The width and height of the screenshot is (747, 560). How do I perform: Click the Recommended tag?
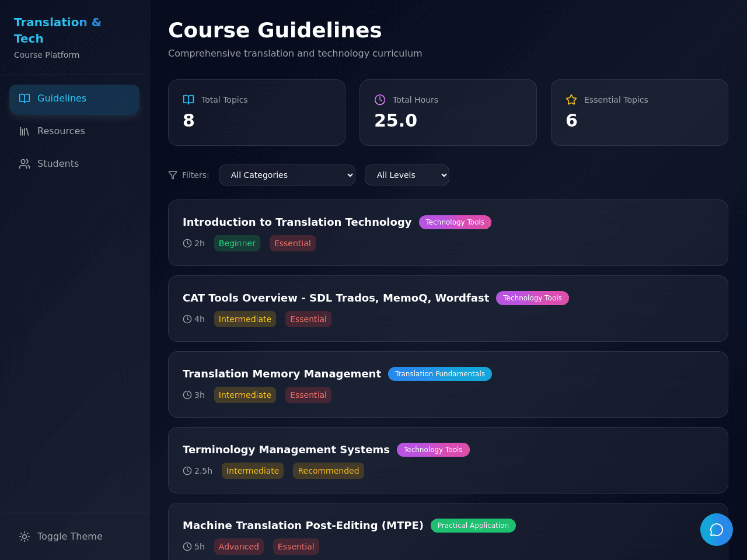click(x=329, y=471)
